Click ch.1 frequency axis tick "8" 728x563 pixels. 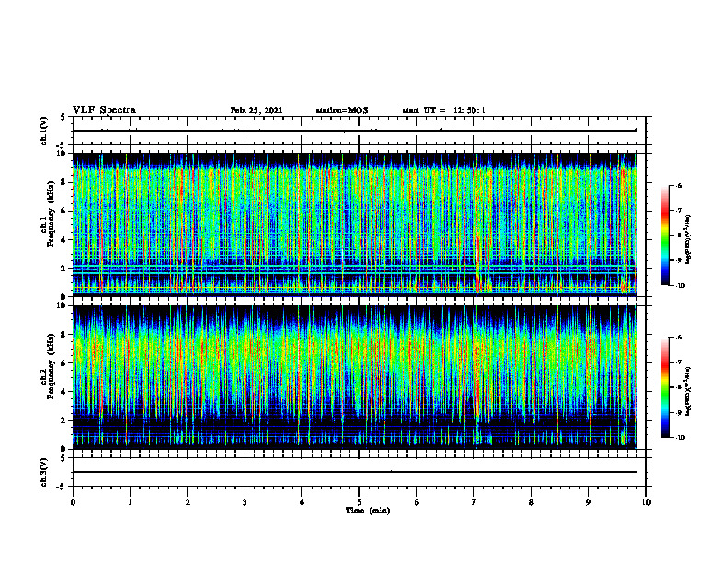click(x=64, y=182)
